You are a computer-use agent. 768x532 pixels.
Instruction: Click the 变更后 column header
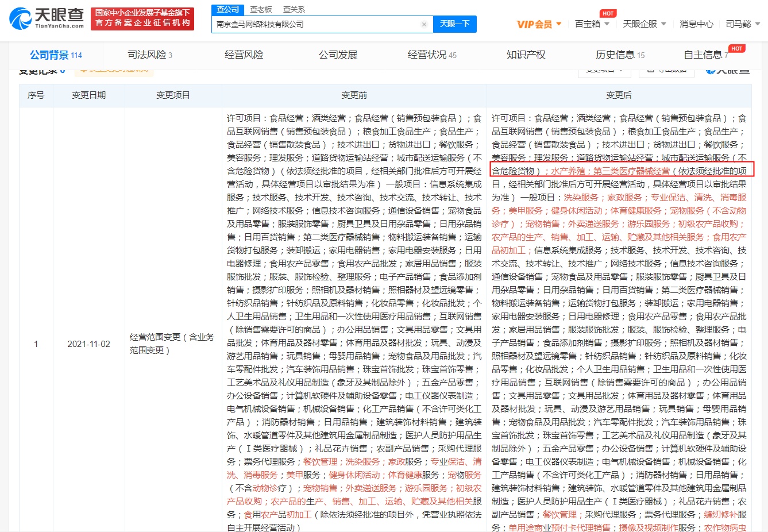619,95
